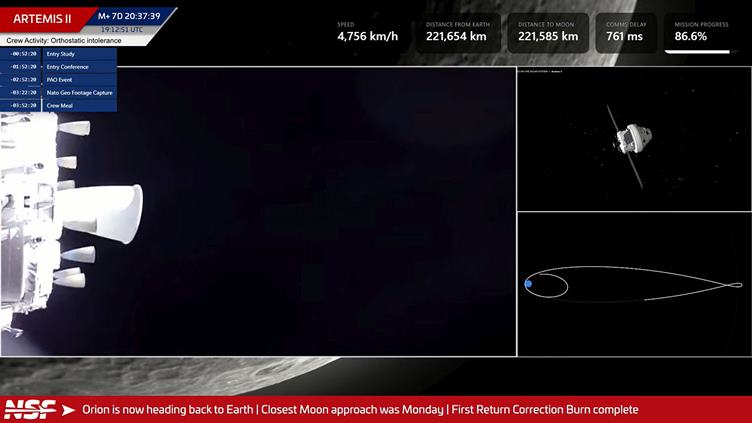Click the blue Earth dot on trajectory map
This screenshot has height=423, width=752.
tap(528, 284)
